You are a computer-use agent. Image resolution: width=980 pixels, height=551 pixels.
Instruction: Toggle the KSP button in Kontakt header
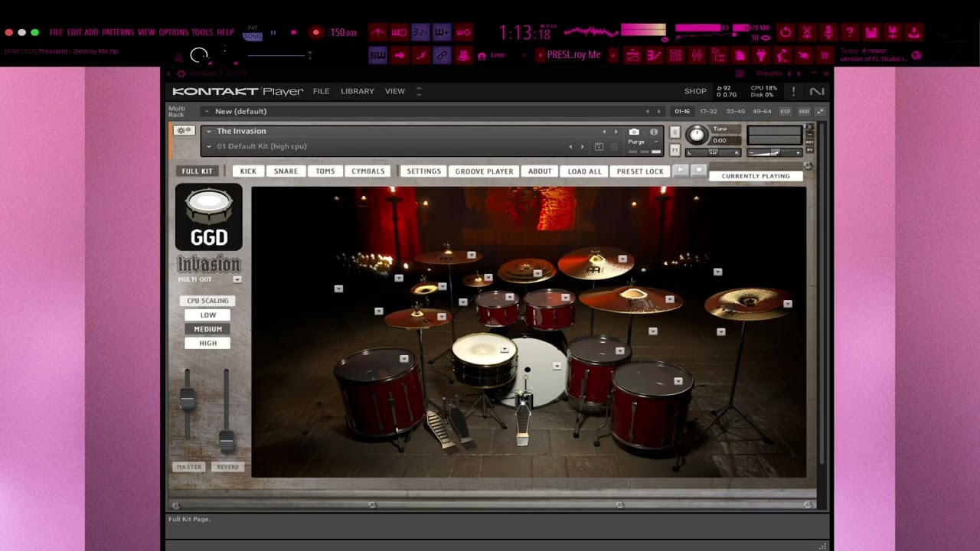pyautogui.click(x=785, y=112)
